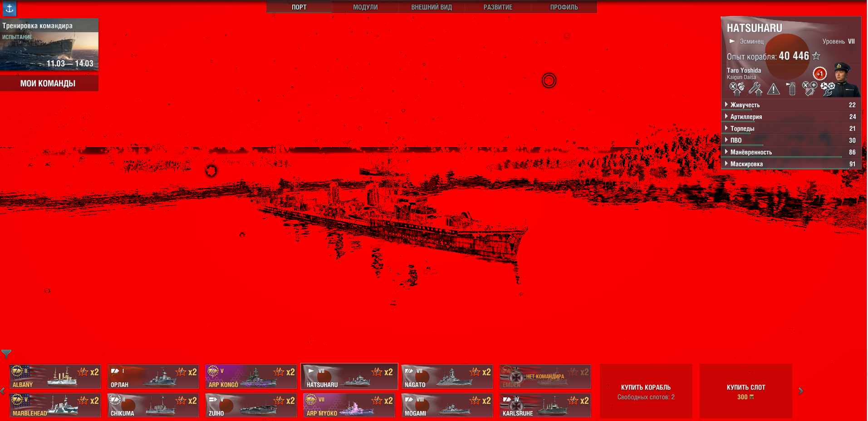The height and width of the screenshot is (421, 868).
Task: Select the wrench with up-arrow skill icon
Action: [755, 89]
